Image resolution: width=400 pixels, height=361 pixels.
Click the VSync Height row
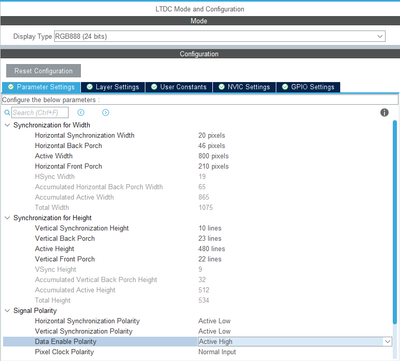coord(198,269)
